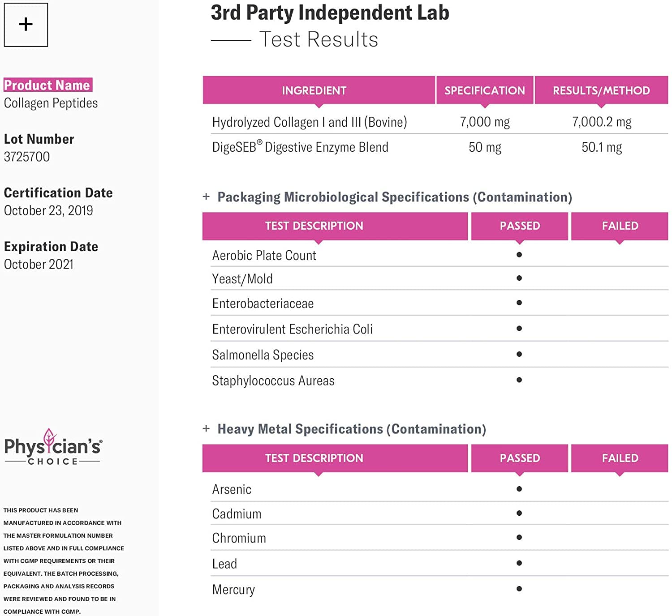Click the highlighted Product Name label
672x616 pixels.
(x=47, y=85)
